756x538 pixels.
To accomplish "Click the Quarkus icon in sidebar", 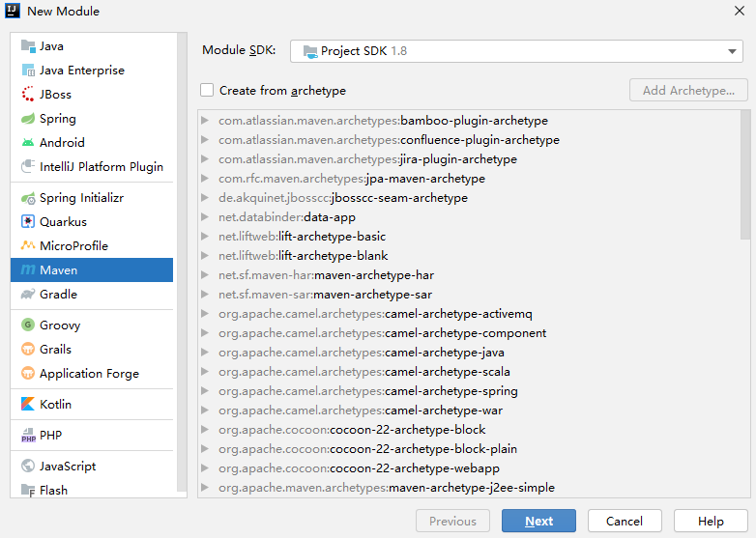I will pos(28,222).
